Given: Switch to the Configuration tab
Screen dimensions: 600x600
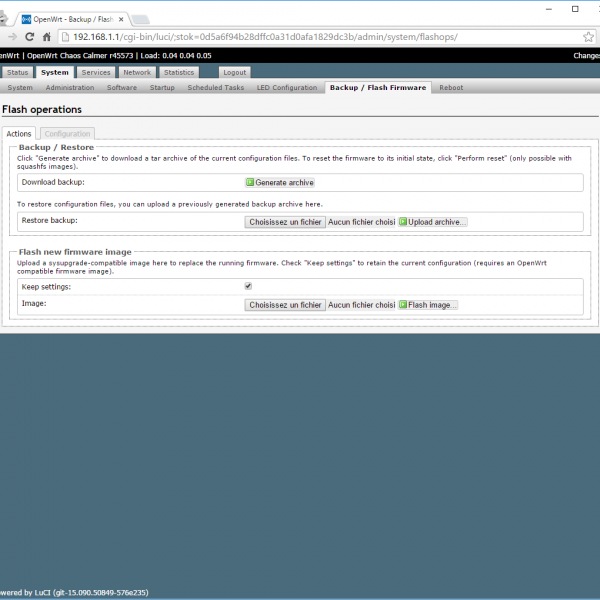Looking at the screenshot, I should click(67, 133).
